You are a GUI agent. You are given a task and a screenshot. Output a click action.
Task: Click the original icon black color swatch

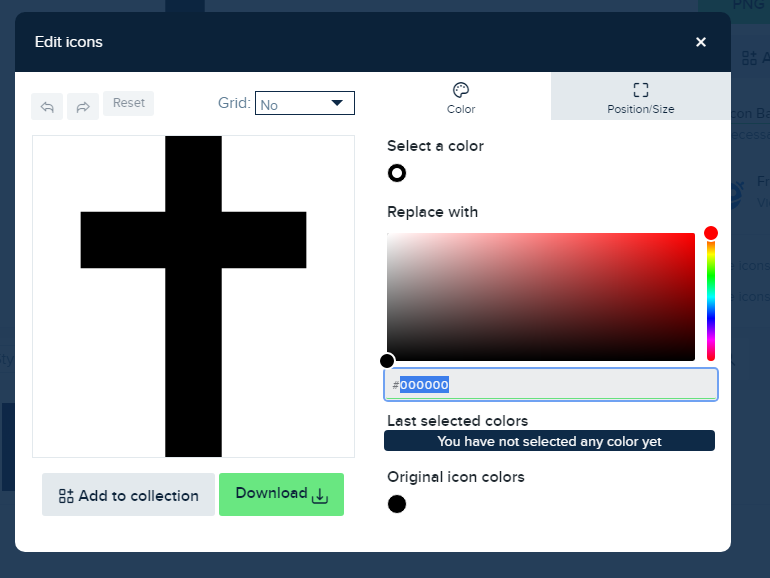(x=397, y=504)
